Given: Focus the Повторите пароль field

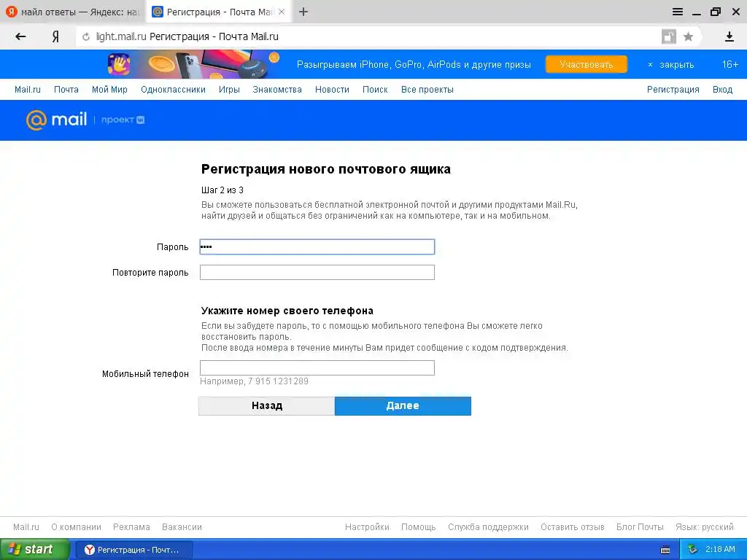Looking at the screenshot, I should pos(317,273).
